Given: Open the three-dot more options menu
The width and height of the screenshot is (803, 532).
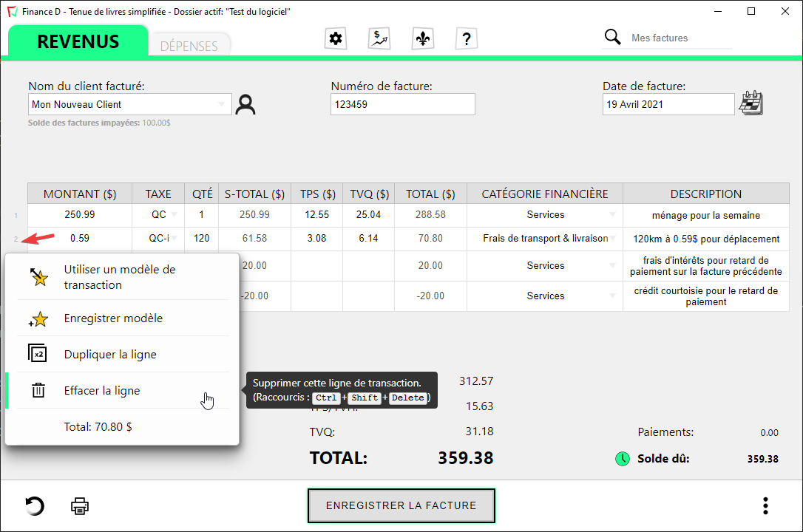Looking at the screenshot, I should pyautogui.click(x=765, y=506).
